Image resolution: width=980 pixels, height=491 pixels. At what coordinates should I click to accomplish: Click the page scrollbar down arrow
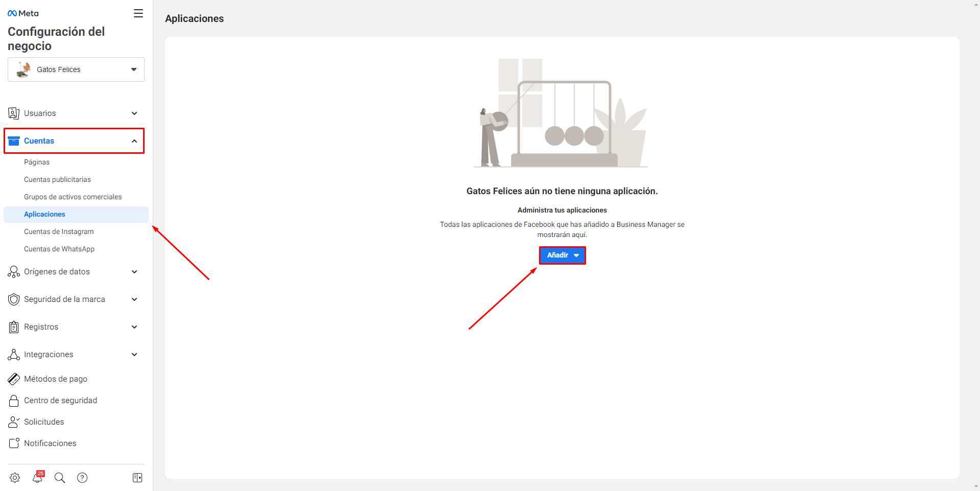tap(976, 487)
